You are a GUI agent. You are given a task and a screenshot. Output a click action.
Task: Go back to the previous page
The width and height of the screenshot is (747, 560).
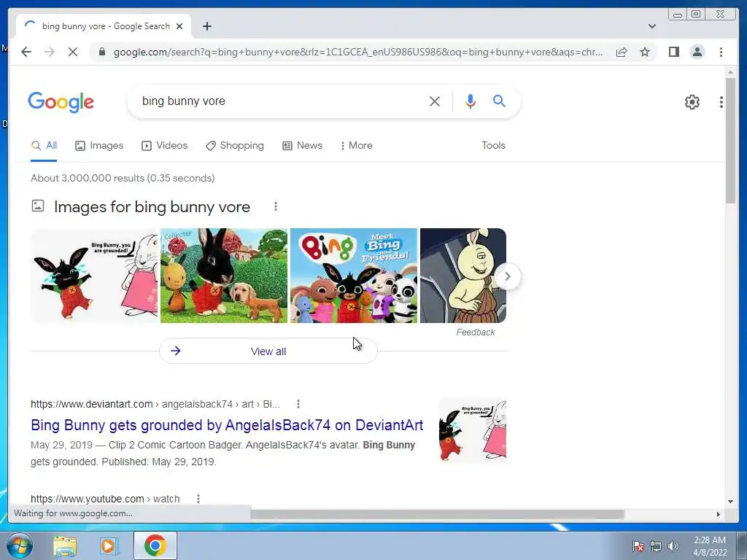[26, 52]
